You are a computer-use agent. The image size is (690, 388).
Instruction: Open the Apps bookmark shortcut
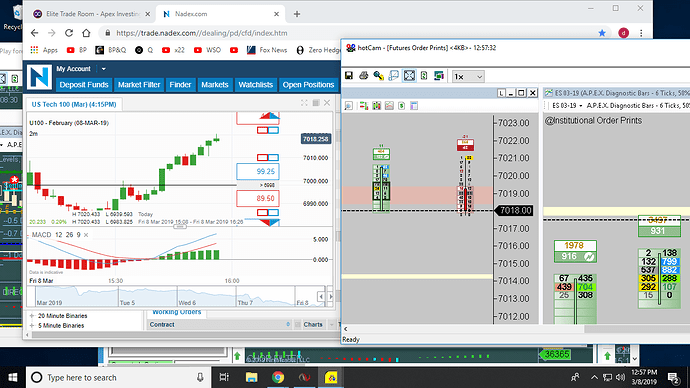point(44,50)
